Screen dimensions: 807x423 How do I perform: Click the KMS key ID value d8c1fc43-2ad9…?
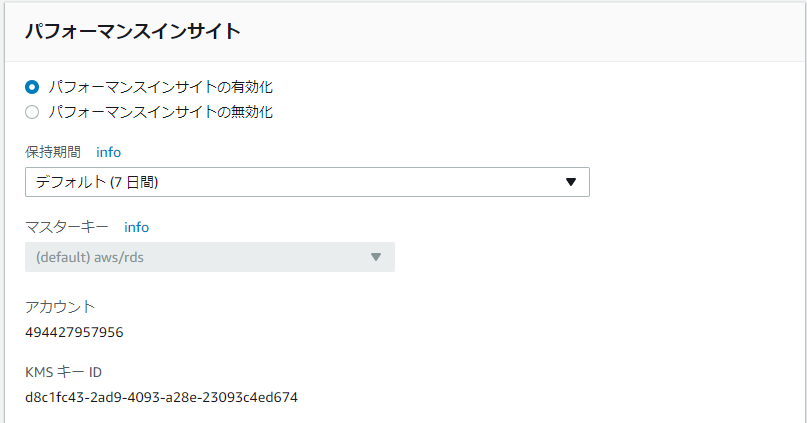(162, 397)
